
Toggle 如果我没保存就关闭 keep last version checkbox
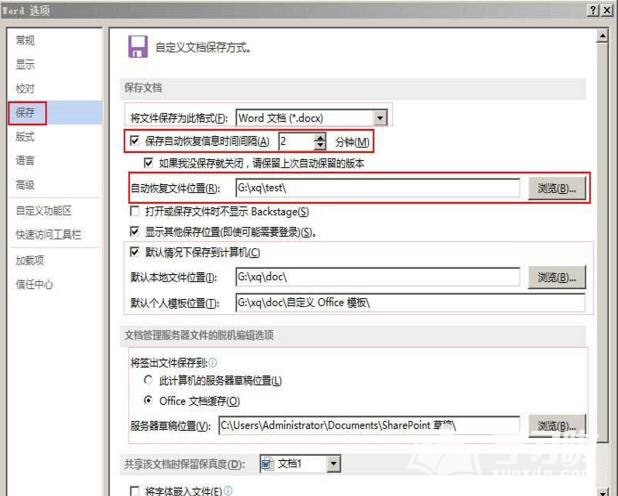[148, 162]
